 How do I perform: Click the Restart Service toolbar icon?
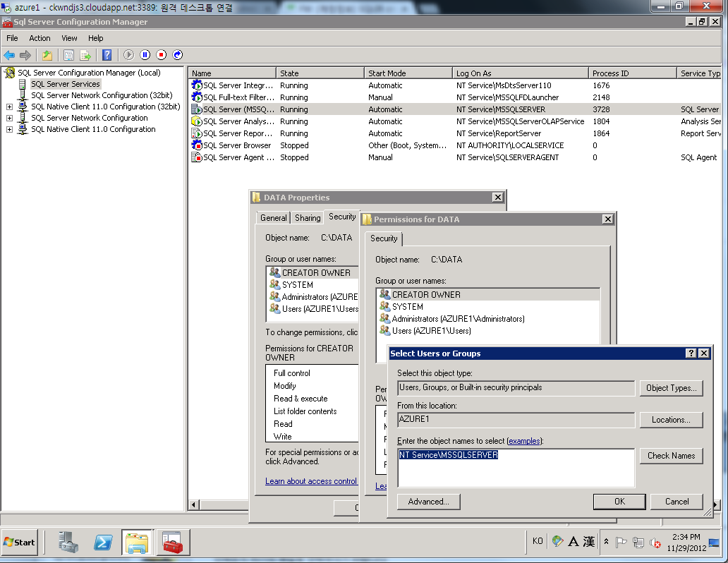(x=178, y=55)
